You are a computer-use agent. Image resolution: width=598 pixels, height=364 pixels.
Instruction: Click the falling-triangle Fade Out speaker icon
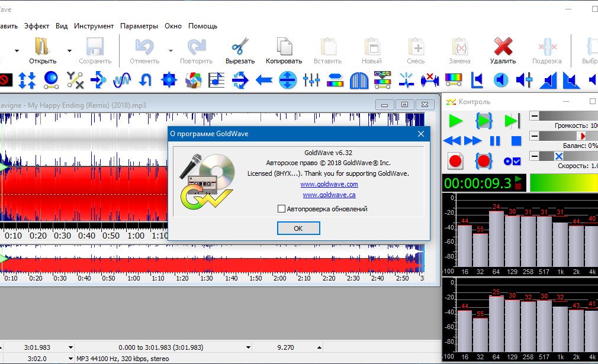click(x=571, y=80)
